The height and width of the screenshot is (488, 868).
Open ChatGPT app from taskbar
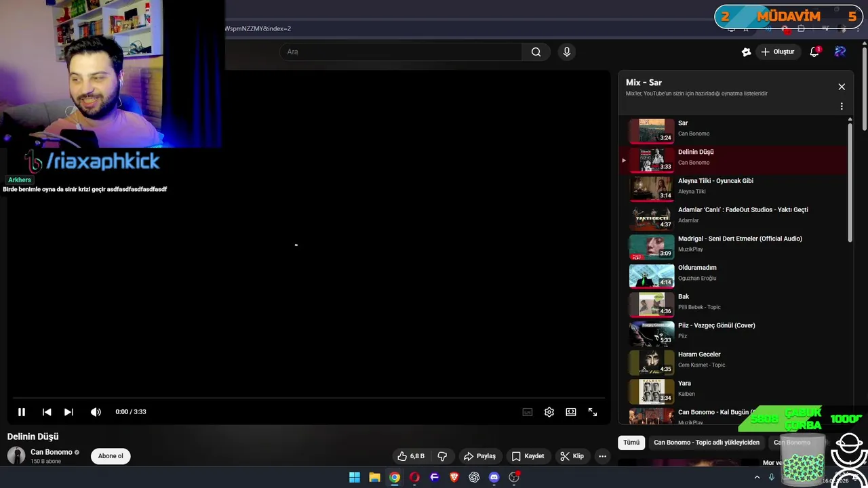(x=474, y=477)
